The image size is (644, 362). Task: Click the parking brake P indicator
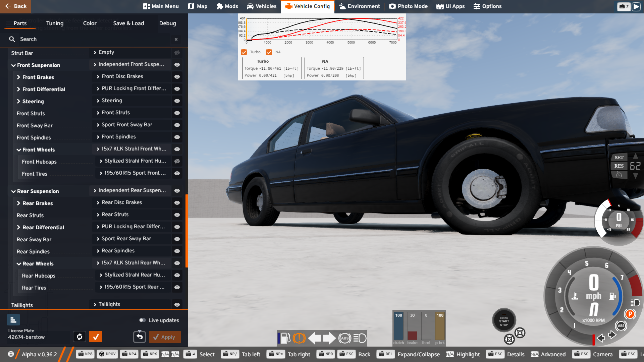(x=630, y=314)
